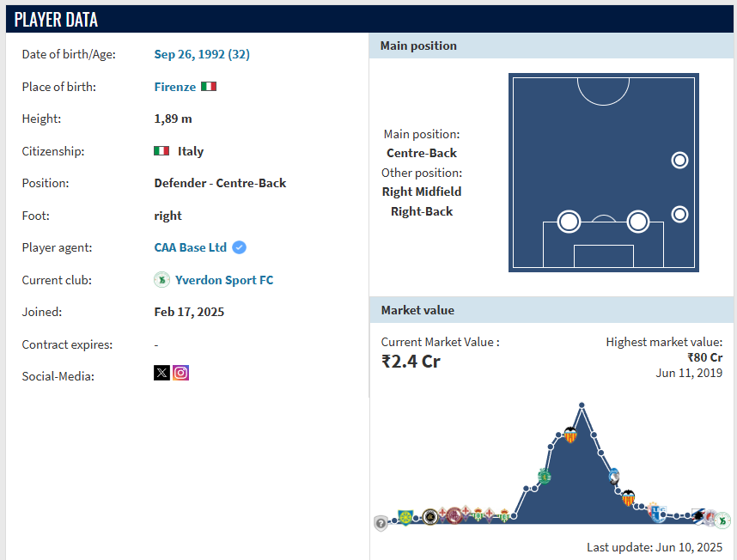This screenshot has height=560, width=737.
Task: Click the green Sporting CP crest on the chart
Action: point(545,477)
